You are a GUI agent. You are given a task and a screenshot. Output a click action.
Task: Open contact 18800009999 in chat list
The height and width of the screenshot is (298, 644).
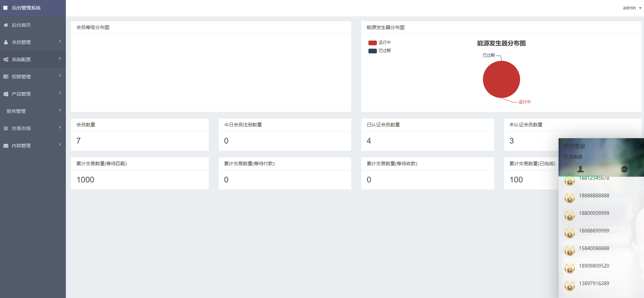tap(594, 213)
